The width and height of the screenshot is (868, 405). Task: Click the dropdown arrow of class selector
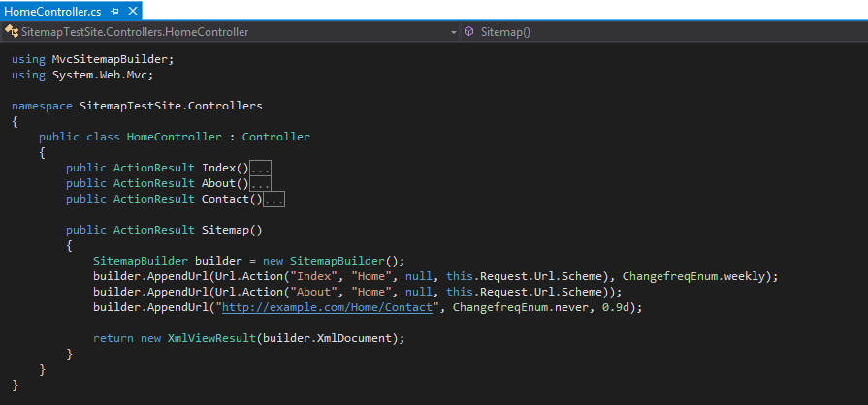point(453,32)
